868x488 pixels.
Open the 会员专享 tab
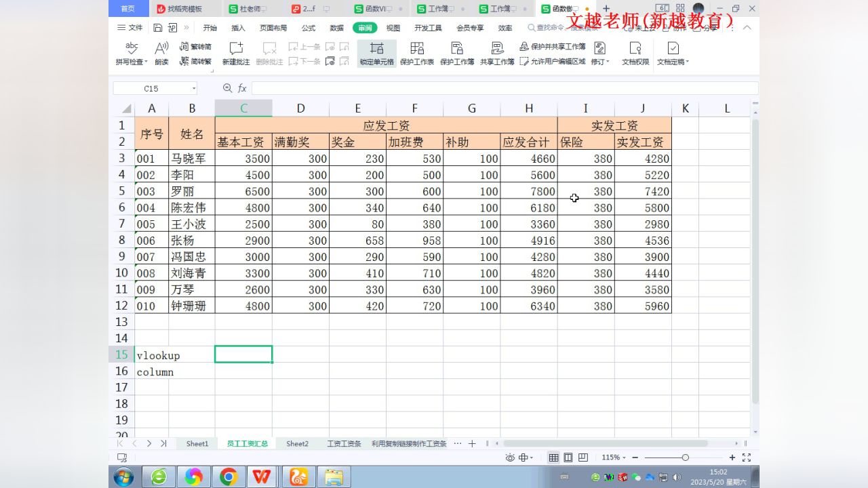point(470,28)
